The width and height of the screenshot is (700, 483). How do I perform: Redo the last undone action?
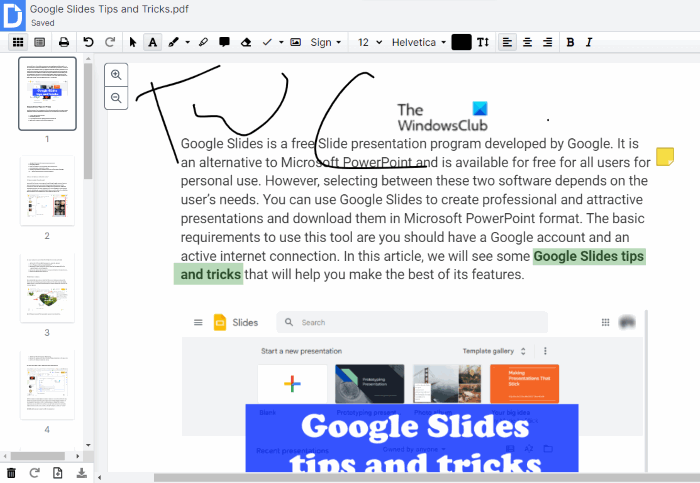click(110, 42)
